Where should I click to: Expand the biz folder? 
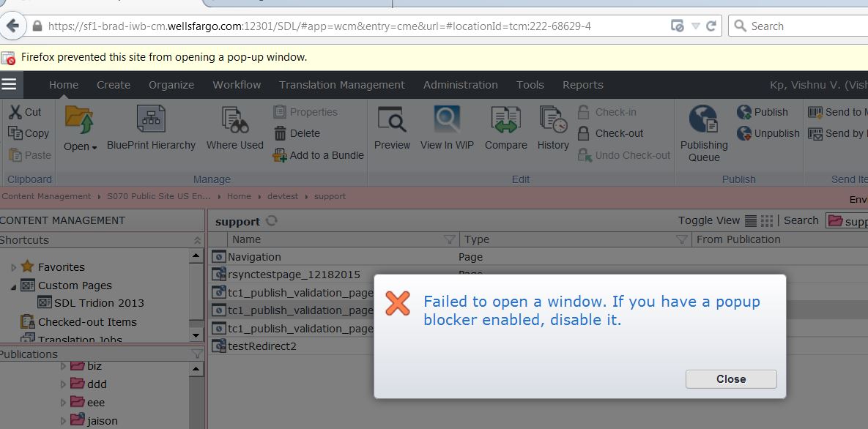click(63, 366)
